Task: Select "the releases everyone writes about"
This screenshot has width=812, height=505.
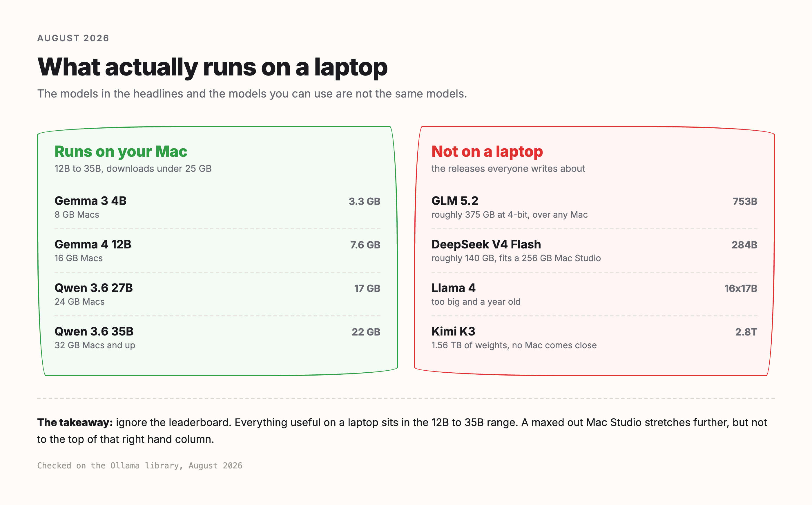Action: pyautogui.click(x=508, y=169)
